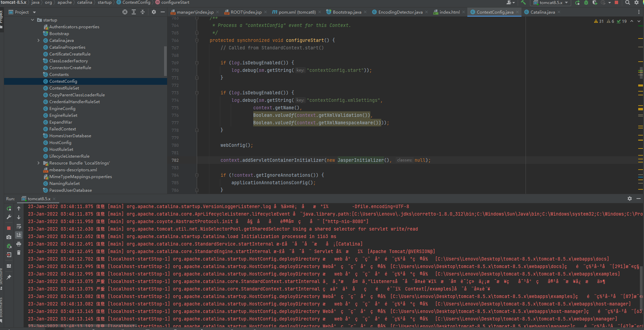Screen dimensions: 644x330
Task: Open Run panel settings gear
Action: (x=630, y=199)
